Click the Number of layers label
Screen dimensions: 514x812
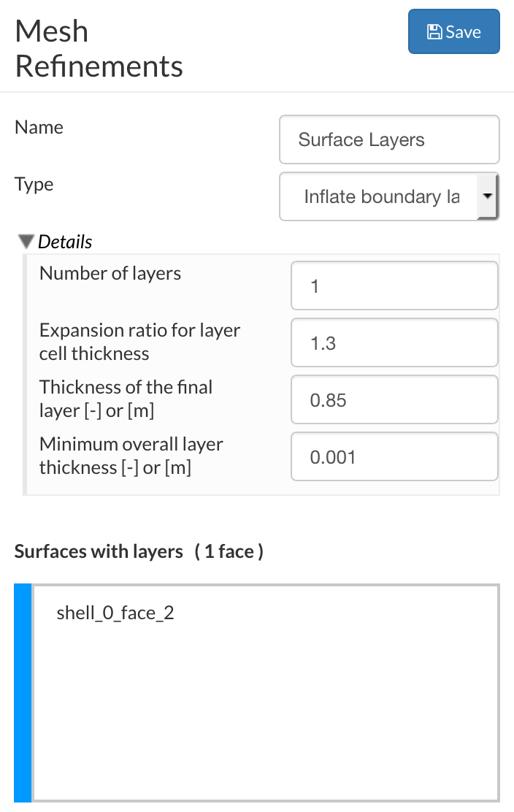(x=110, y=274)
